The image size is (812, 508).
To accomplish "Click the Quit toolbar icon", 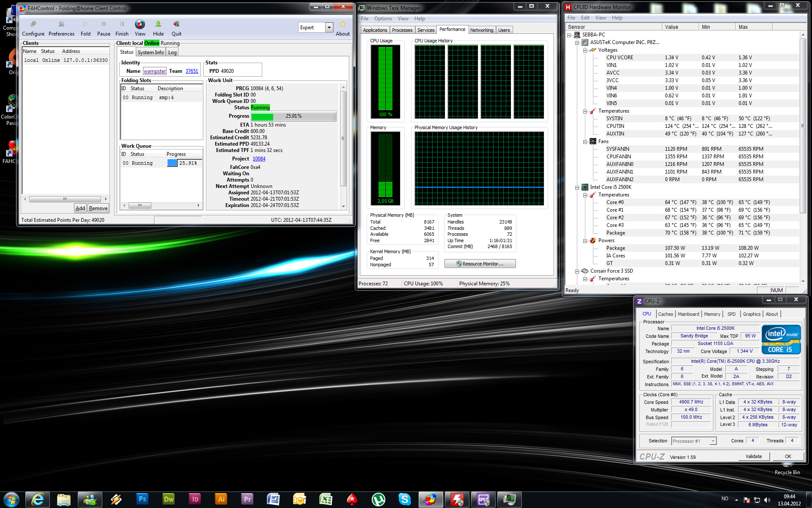I will pos(176,28).
